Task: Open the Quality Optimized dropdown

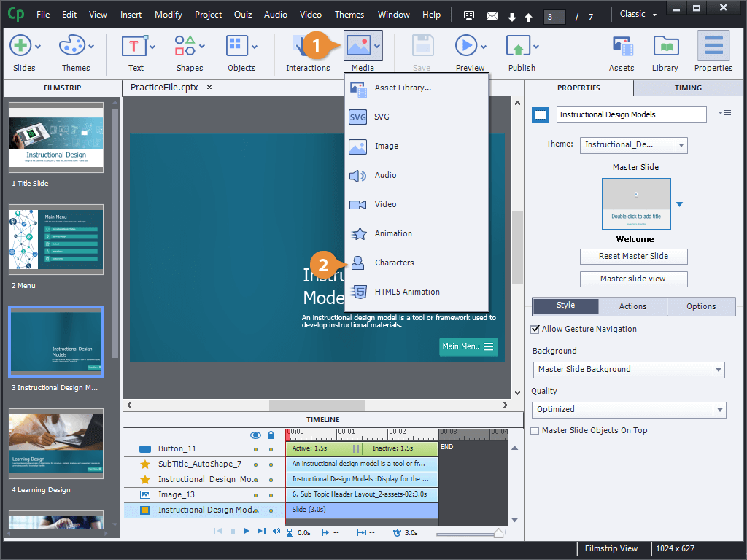Action: (628, 410)
